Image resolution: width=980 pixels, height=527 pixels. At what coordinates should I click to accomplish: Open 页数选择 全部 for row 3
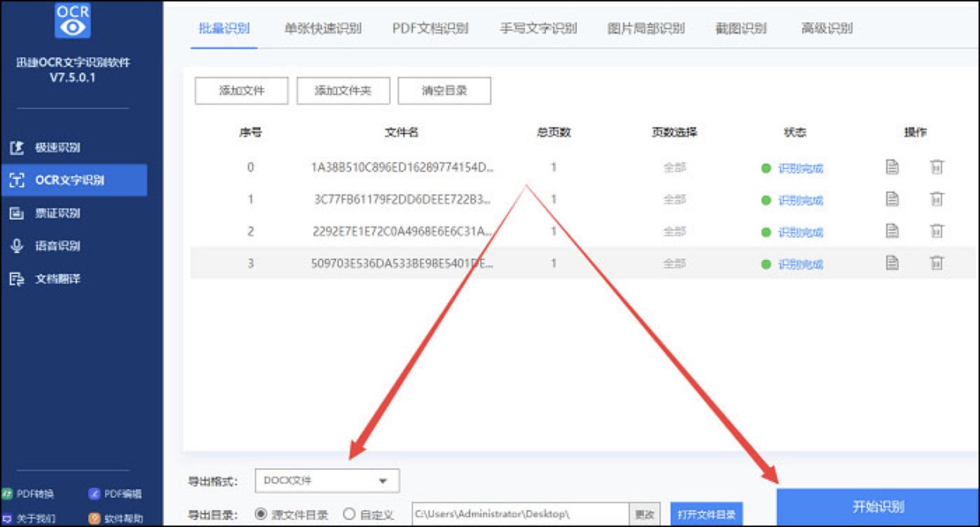coord(674,264)
